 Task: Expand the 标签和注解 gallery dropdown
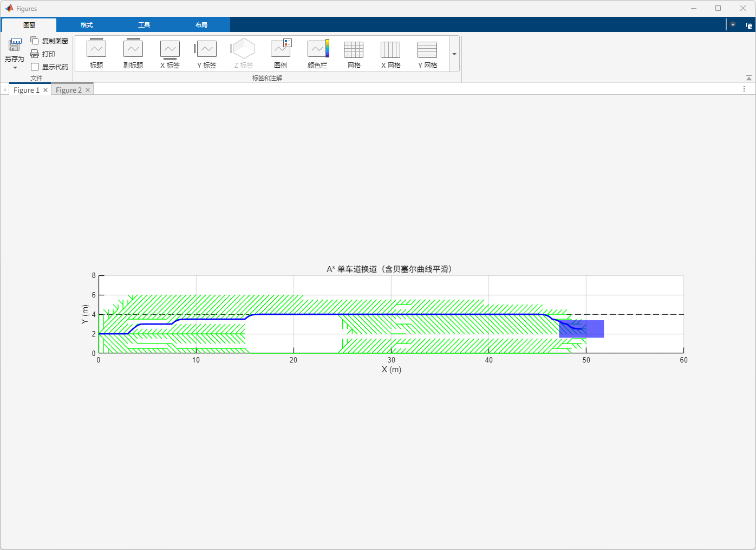coord(454,54)
